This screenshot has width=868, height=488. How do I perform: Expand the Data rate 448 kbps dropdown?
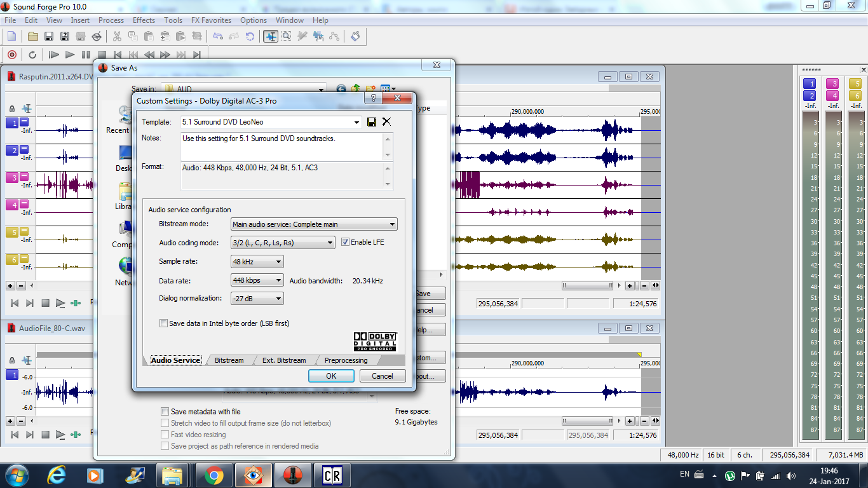point(257,280)
